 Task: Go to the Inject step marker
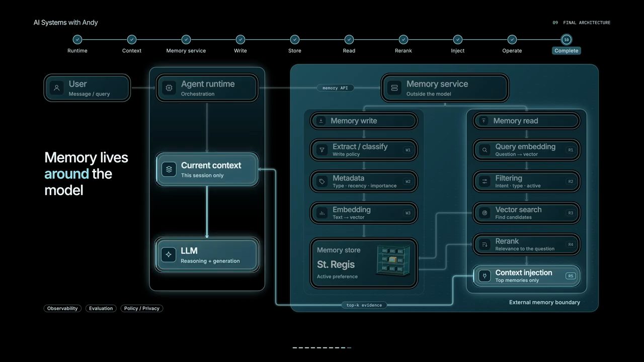[x=458, y=40]
